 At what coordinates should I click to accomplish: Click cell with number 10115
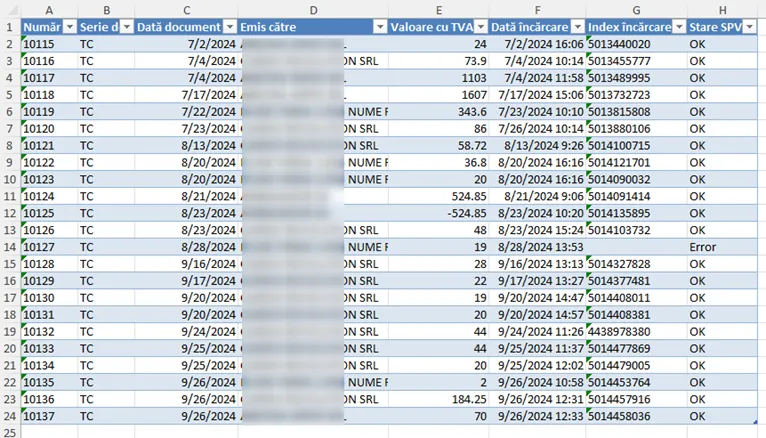point(49,44)
